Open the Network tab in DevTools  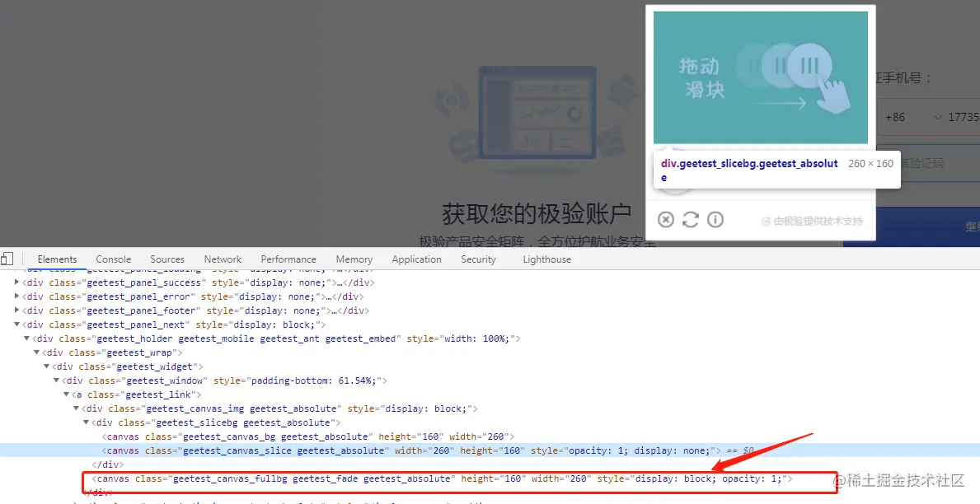[222, 259]
